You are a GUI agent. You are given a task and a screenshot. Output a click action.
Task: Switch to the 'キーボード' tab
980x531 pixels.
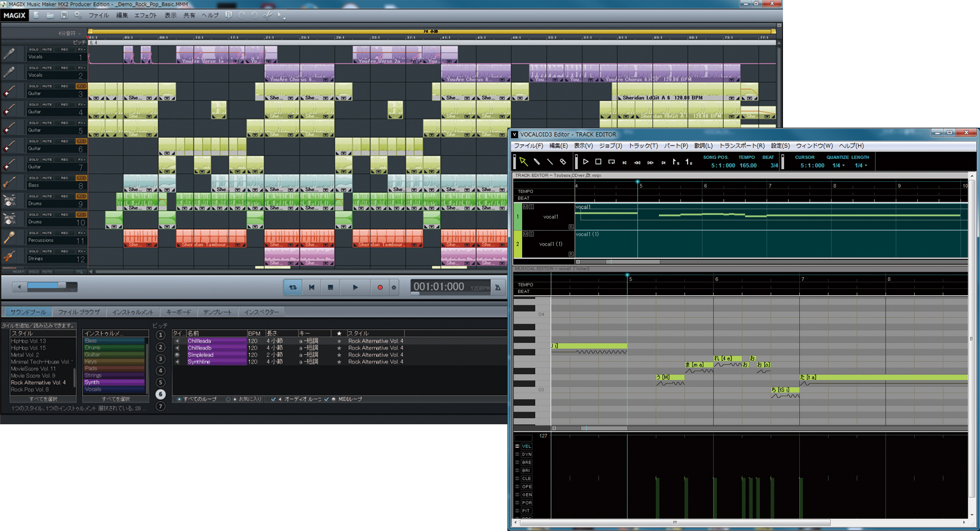point(178,312)
